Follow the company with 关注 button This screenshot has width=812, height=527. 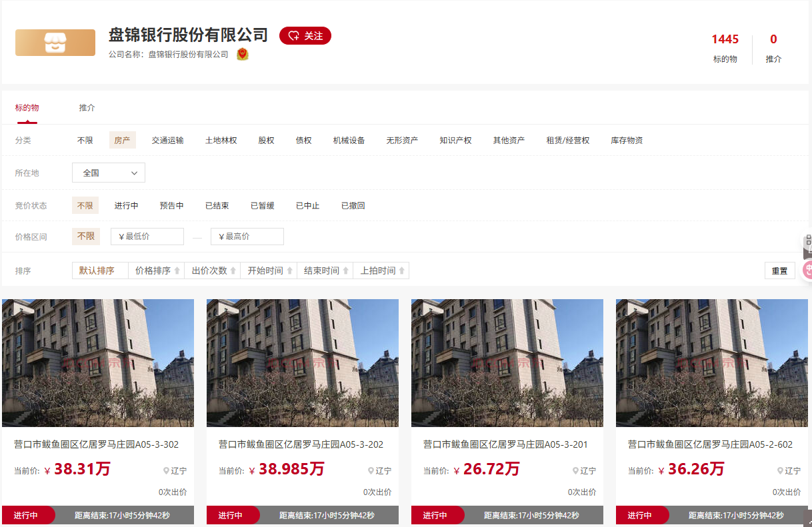tap(305, 36)
